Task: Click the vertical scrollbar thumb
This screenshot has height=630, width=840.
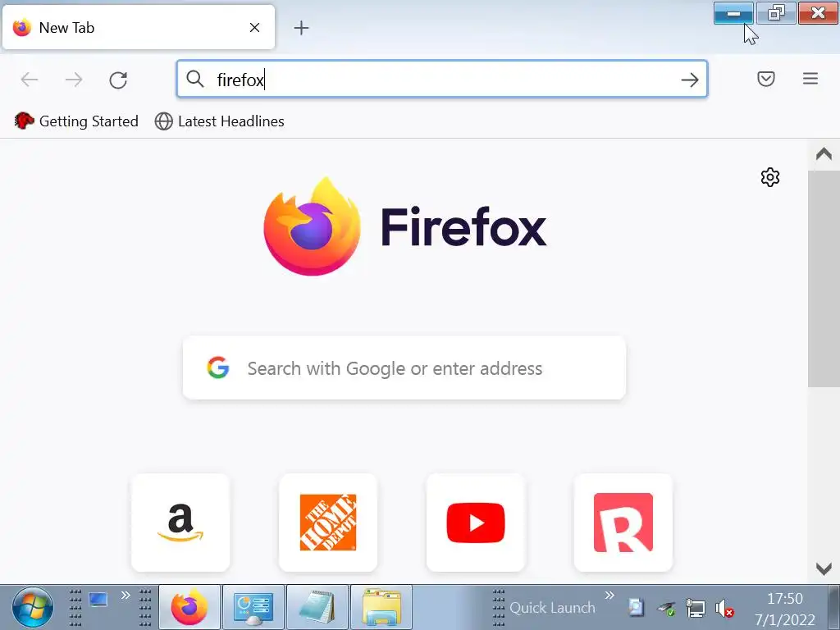Action: 824,278
